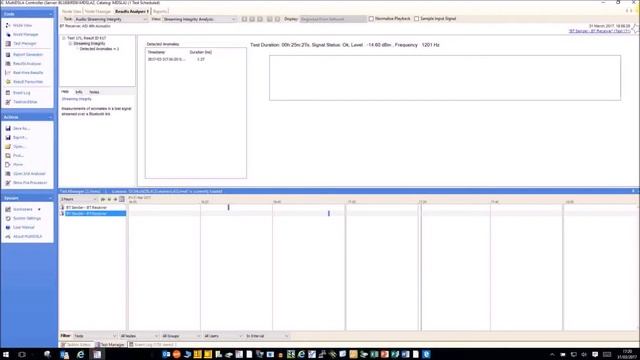Click the grid icon in Test Manager toolbar

pos(122,199)
